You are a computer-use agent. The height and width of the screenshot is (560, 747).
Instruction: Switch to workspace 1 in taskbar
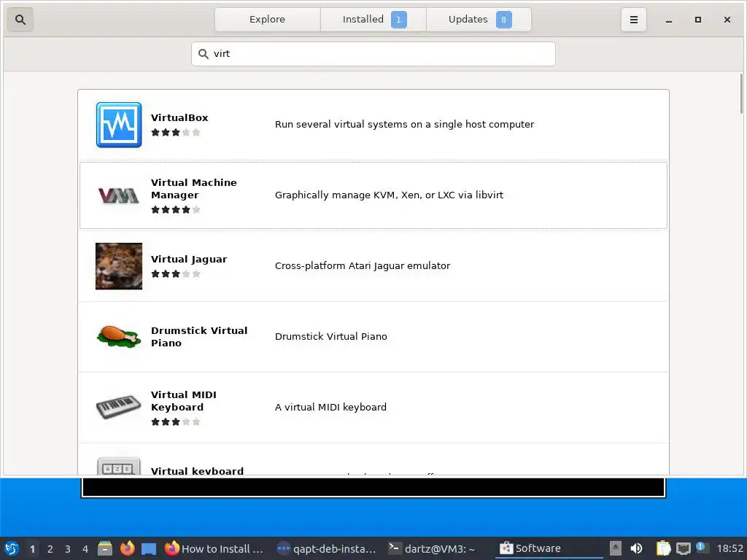coord(32,549)
